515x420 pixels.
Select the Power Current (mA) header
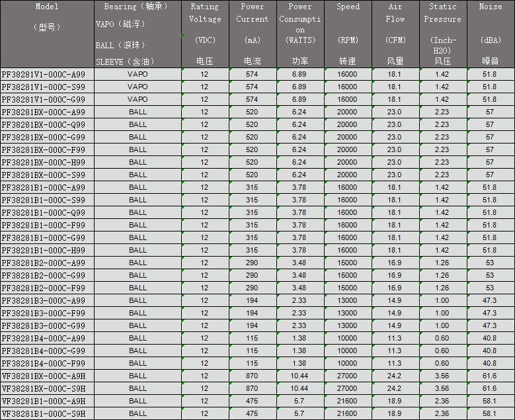[252, 33]
